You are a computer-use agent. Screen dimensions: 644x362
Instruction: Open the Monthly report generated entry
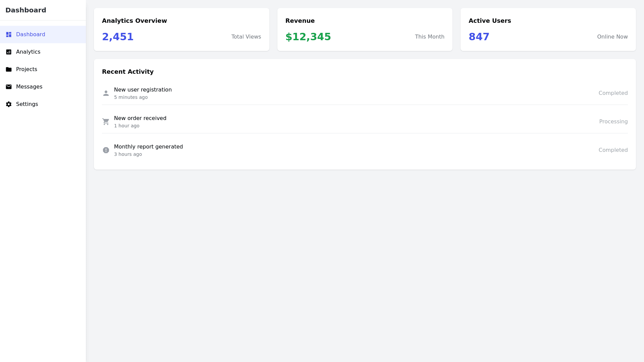tap(148, 147)
